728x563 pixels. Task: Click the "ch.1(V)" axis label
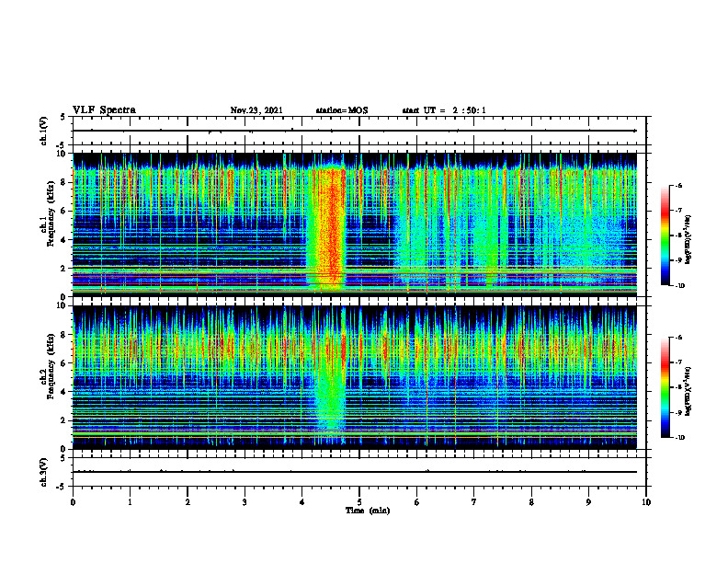pyautogui.click(x=44, y=131)
